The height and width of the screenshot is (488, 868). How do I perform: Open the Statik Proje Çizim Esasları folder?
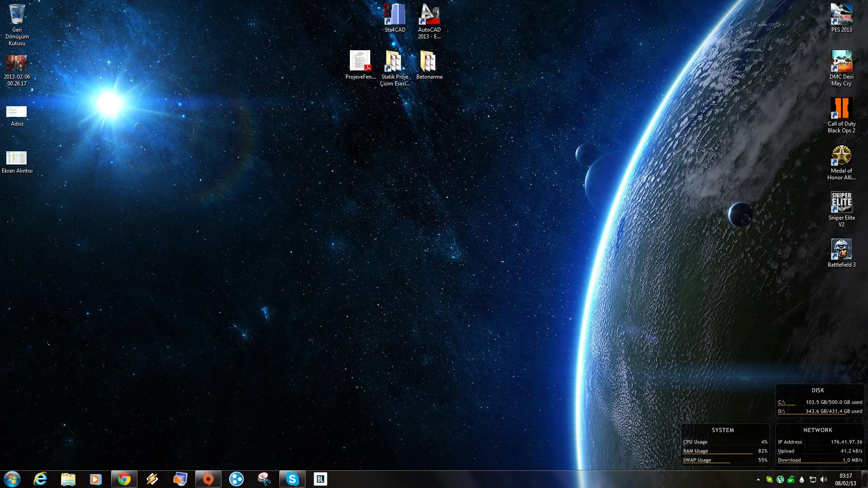(x=395, y=68)
